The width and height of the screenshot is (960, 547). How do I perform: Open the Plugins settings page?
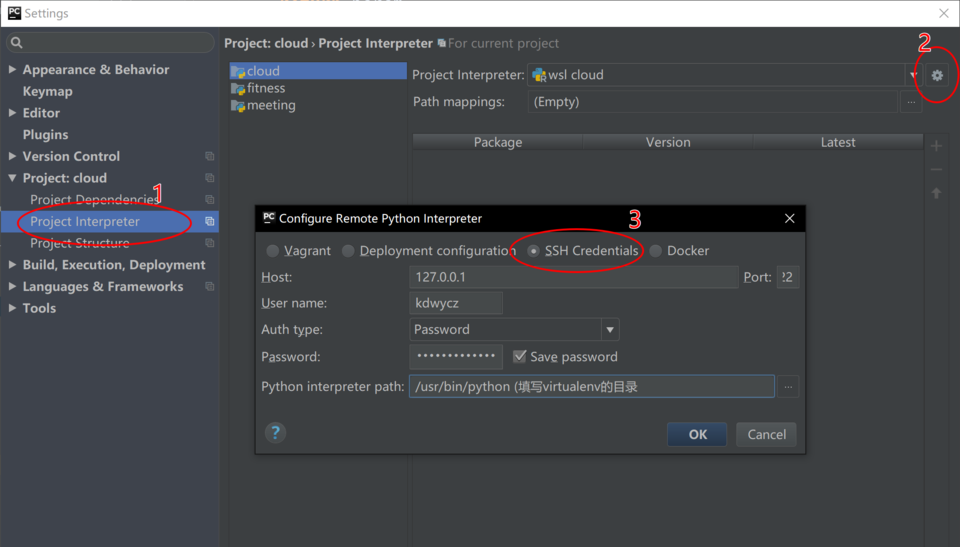pyautogui.click(x=45, y=135)
